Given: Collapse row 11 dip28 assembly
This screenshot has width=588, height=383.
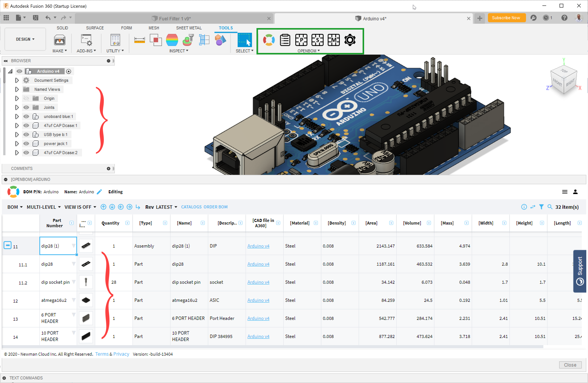Looking at the screenshot, I should point(7,245).
